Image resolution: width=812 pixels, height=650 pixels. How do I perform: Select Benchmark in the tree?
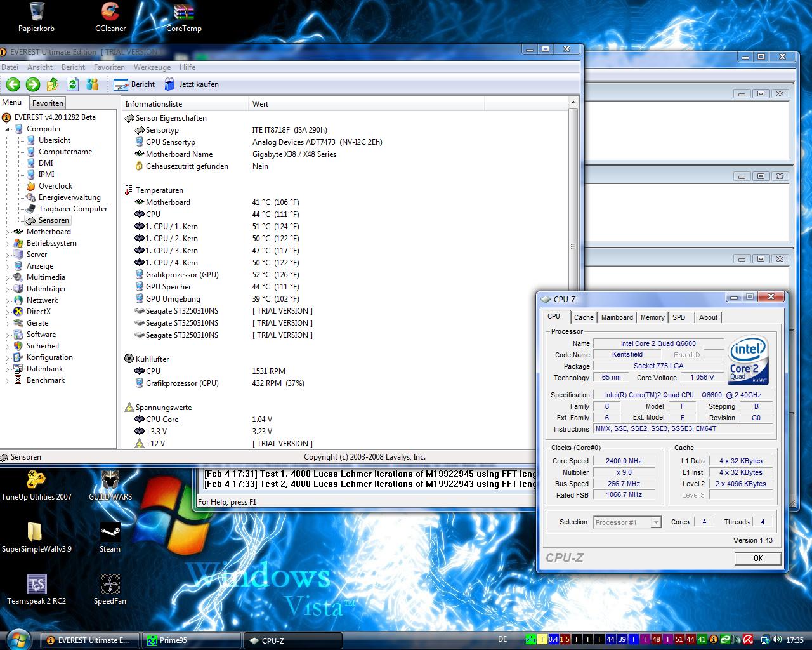(46, 380)
